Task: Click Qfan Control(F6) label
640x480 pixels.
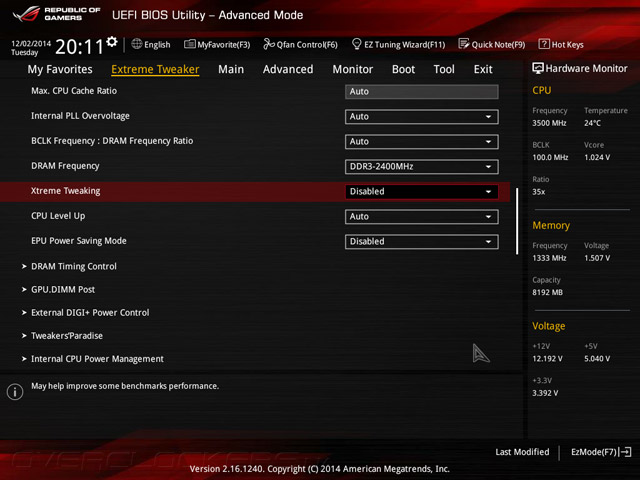Action: point(307,45)
